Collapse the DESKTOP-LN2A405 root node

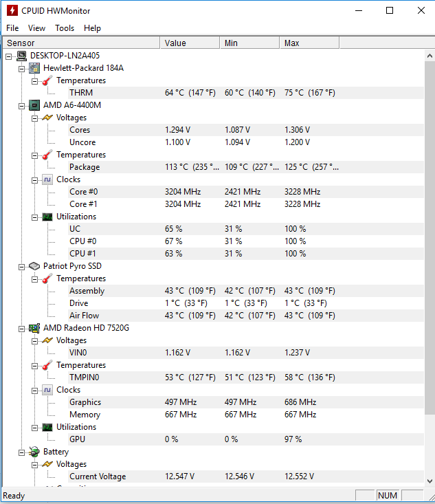pos(9,56)
